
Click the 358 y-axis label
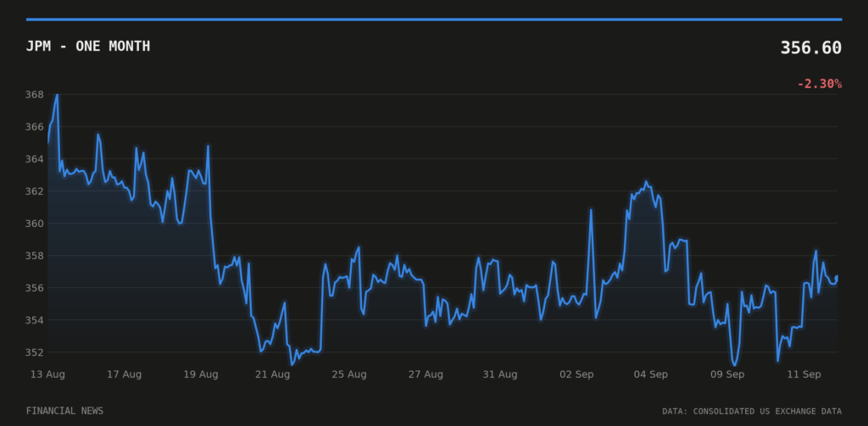pyautogui.click(x=34, y=256)
